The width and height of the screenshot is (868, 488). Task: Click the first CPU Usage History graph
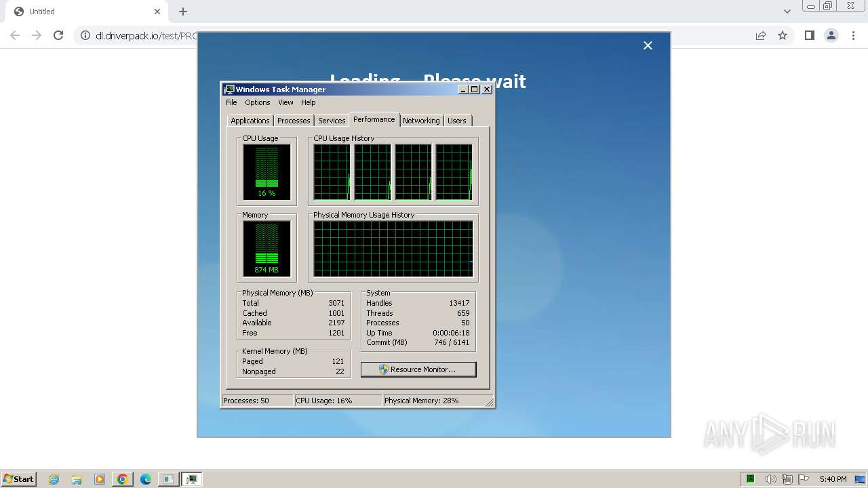[x=332, y=172]
